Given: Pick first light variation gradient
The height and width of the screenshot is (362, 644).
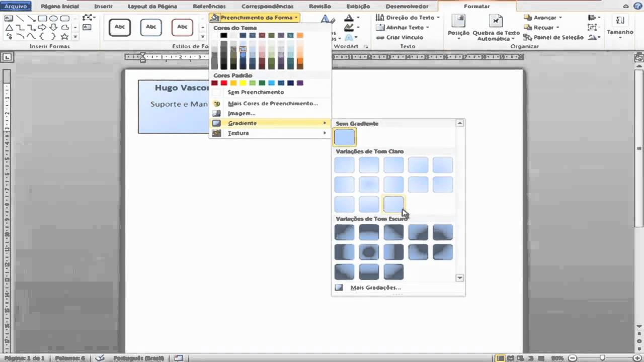Looking at the screenshot, I should (345, 165).
